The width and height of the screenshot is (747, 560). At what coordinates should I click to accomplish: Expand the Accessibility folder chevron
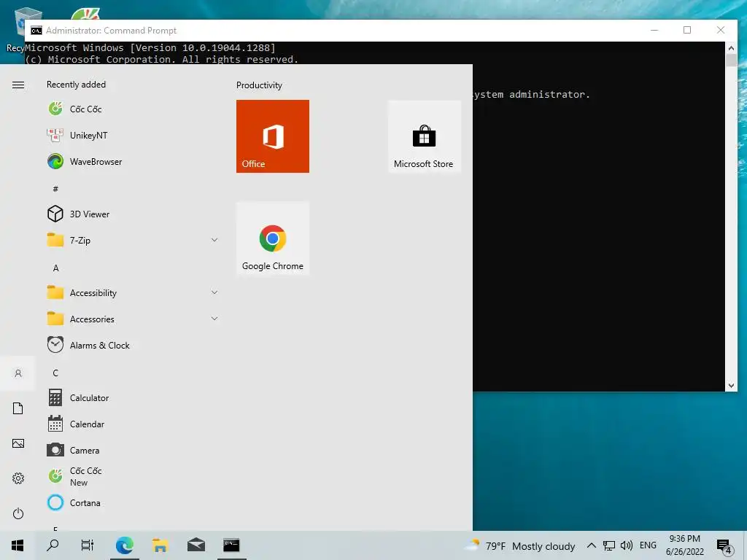point(214,292)
